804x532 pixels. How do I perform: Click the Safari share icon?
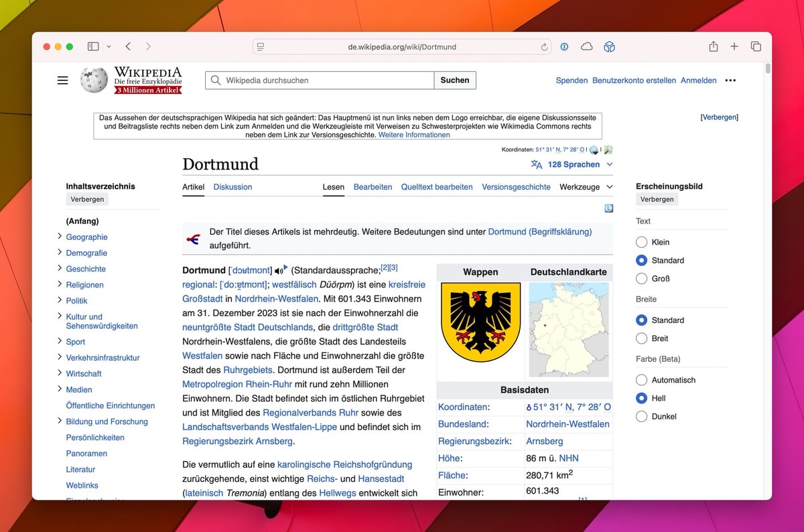click(x=713, y=47)
